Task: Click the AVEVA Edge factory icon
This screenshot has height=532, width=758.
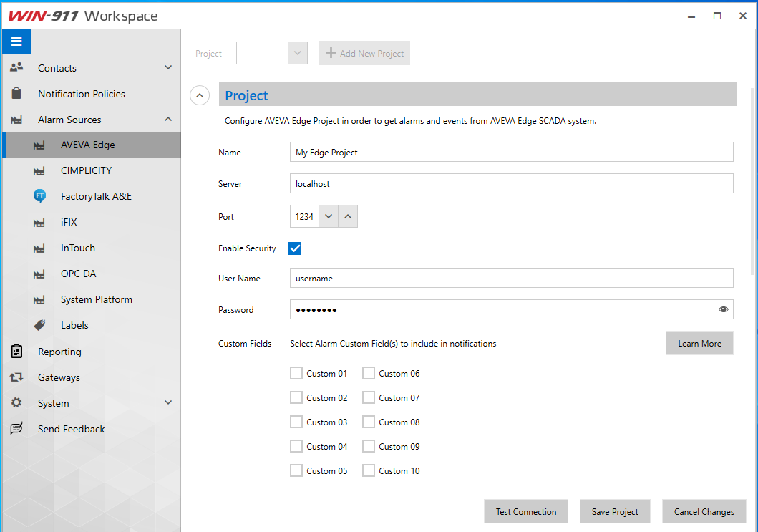Action: [39, 145]
